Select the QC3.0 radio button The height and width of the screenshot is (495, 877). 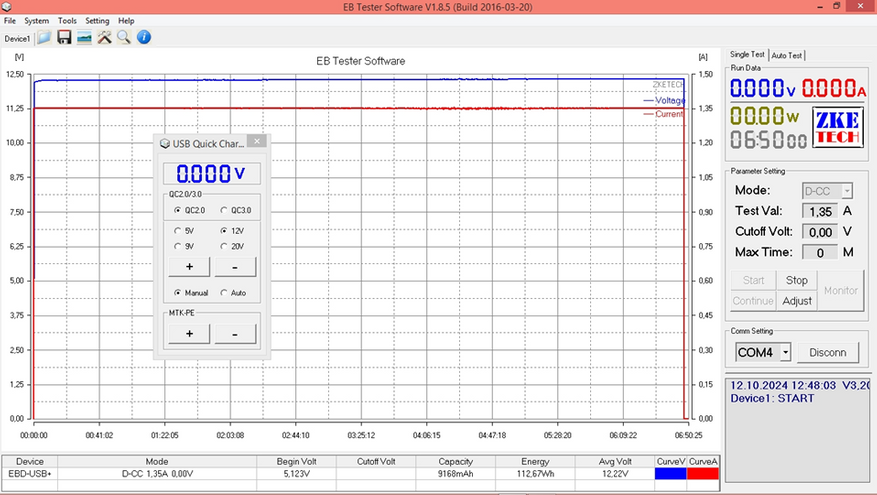tap(224, 211)
